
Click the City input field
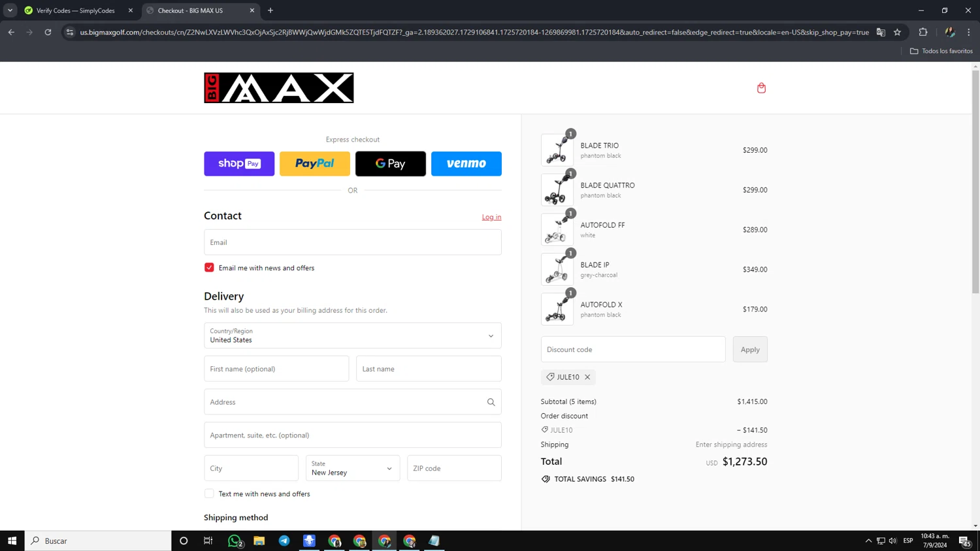point(251,468)
